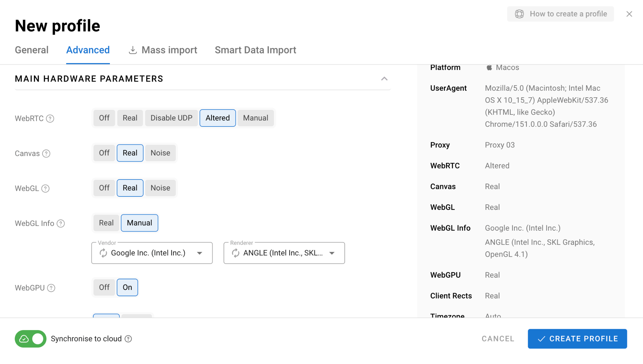
Task: Toggle Synchronise to cloud switch
Action: [x=30, y=339]
